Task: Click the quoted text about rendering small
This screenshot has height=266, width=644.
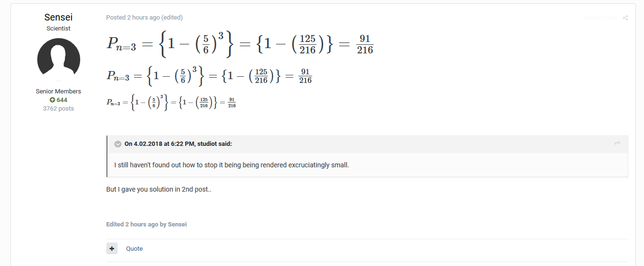Action: (x=232, y=165)
